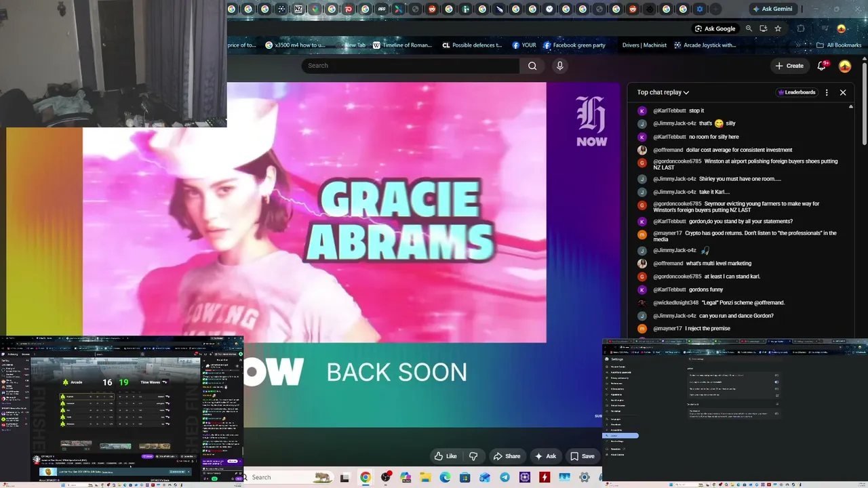Dislike the video with thumbs-down
Viewport: 868px width, 488px height.
(473, 456)
